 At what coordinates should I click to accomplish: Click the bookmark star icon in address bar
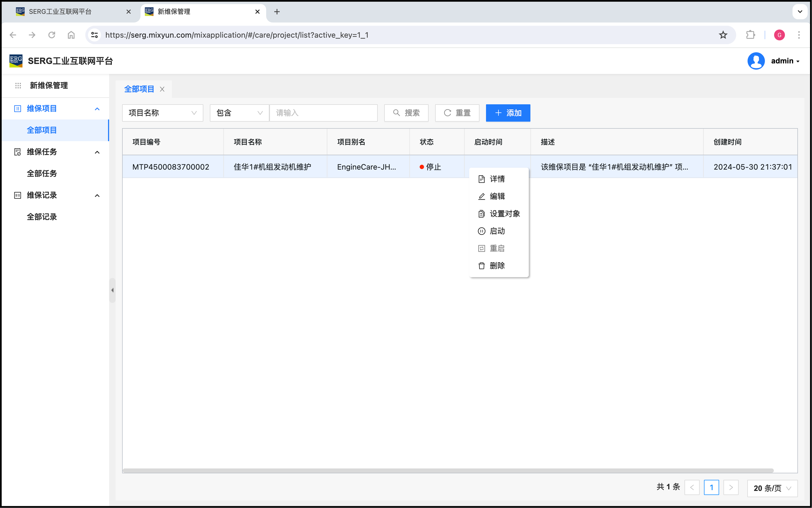(x=723, y=35)
